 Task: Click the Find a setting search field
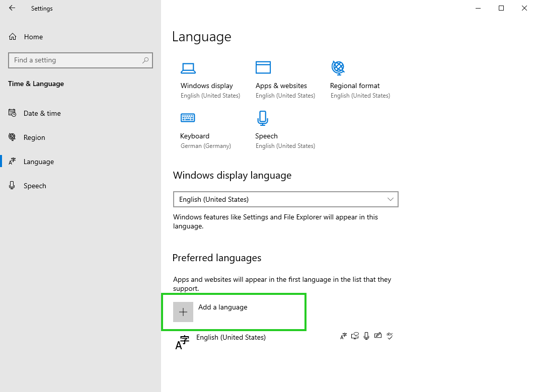point(75,60)
